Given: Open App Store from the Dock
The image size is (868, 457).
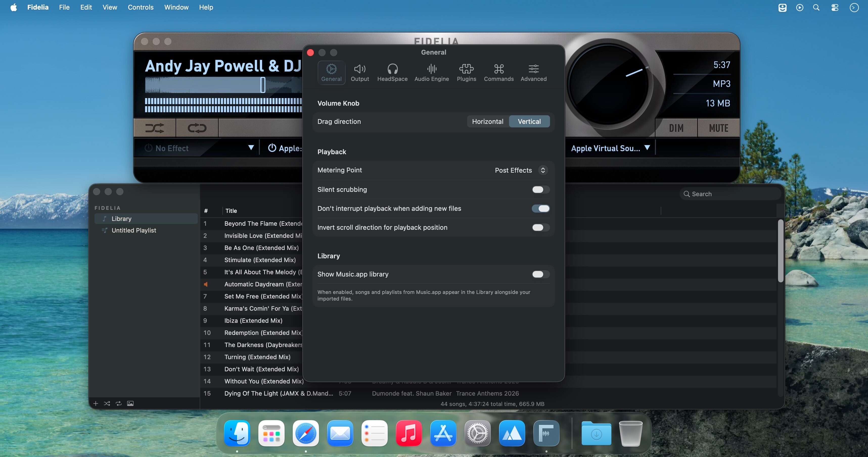Looking at the screenshot, I should 443,433.
